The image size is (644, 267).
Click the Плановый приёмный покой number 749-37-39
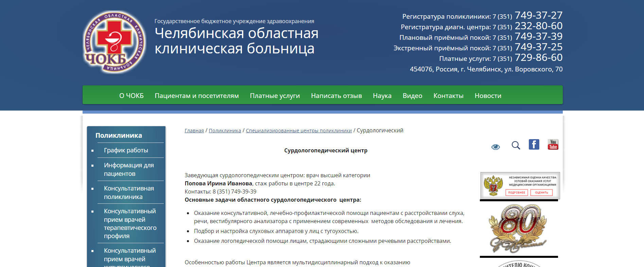(x=539, y=36)
